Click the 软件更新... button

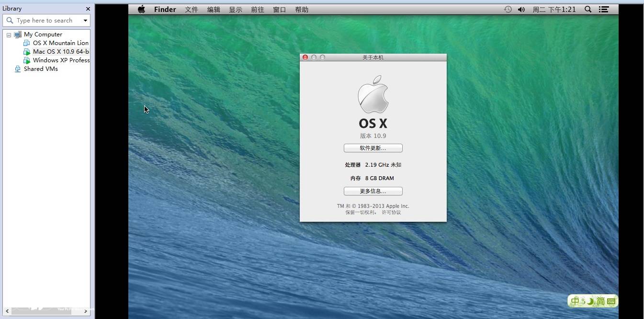point(373,148)
